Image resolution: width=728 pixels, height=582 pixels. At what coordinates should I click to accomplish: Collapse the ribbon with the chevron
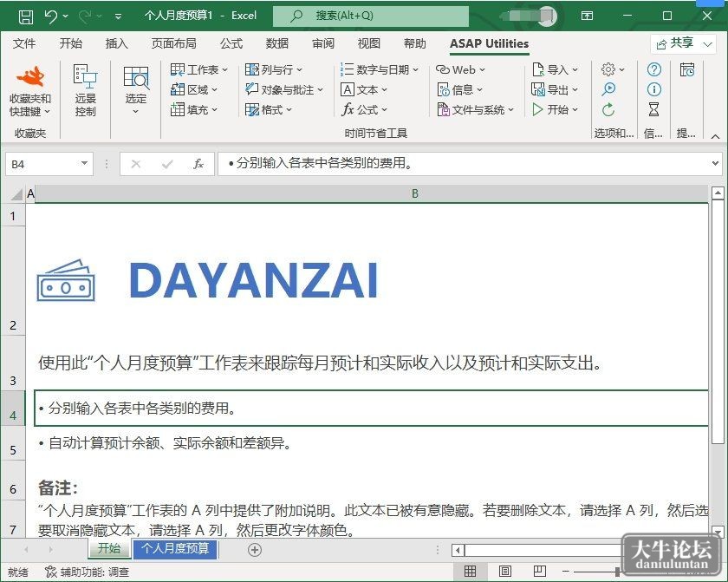pyautogui.click(x=715, y=136)
